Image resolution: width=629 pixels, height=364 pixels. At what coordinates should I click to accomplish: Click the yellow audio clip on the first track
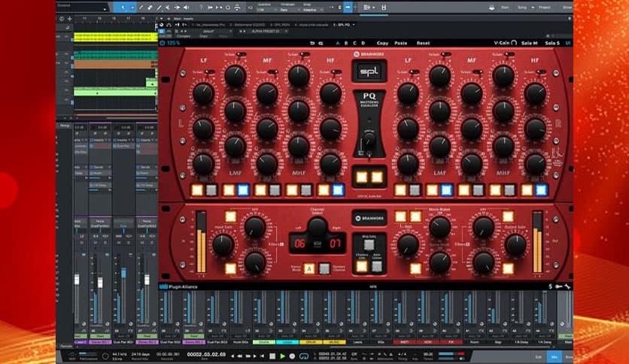pos(116,37)
